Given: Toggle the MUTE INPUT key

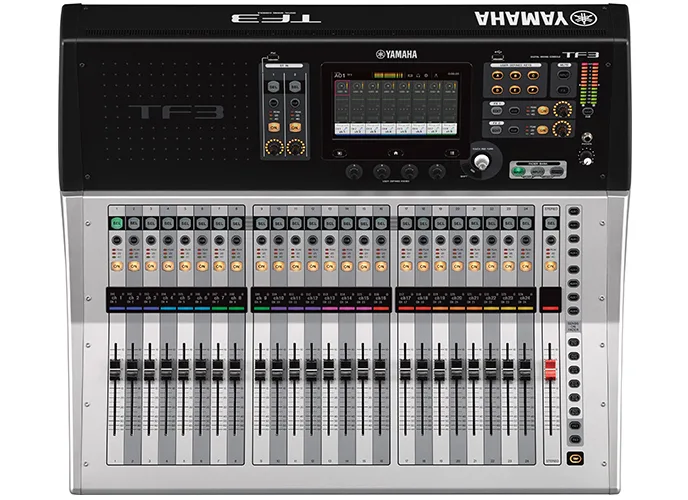Looking at the screenshot, I should 564,75.
